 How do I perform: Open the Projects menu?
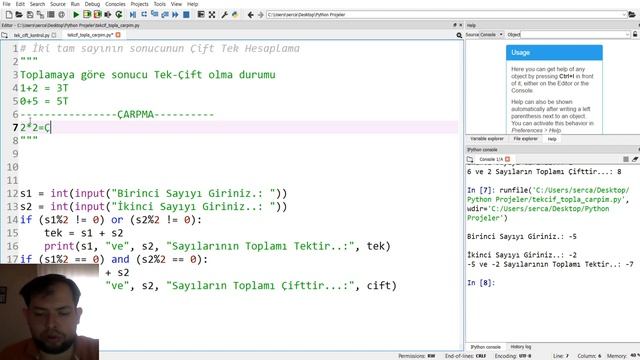[x=140, y=4]
